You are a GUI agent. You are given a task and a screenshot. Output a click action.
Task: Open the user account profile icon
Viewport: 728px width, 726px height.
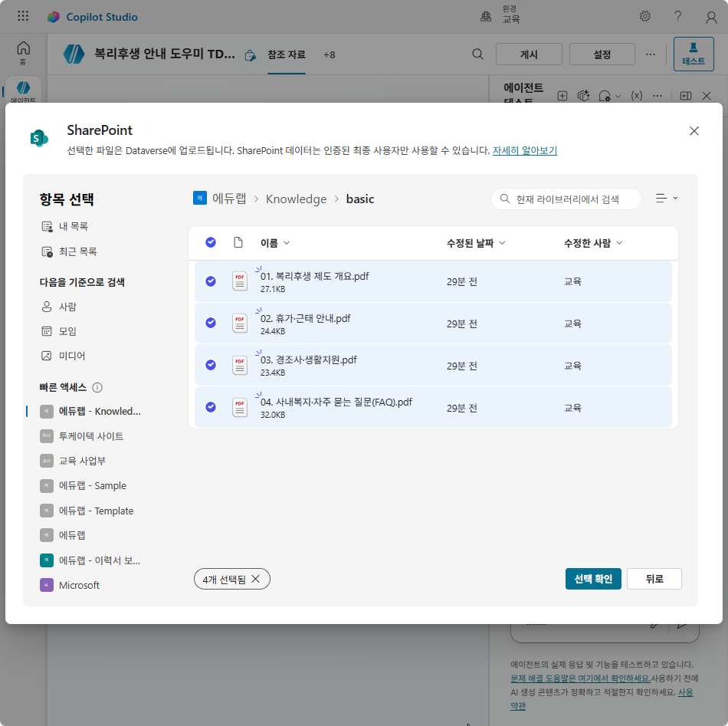pyautogui.click(x=711, y=17)
